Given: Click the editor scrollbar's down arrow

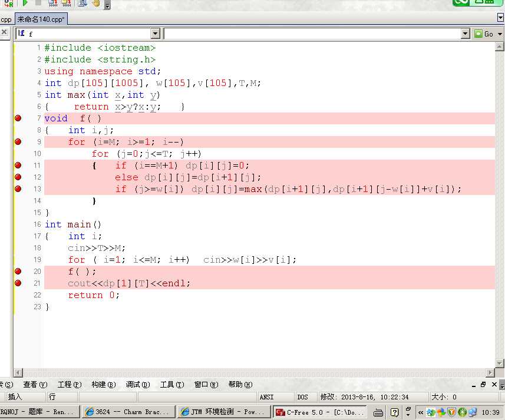Looking at the screenshot, I should click(x=499, y=363).
